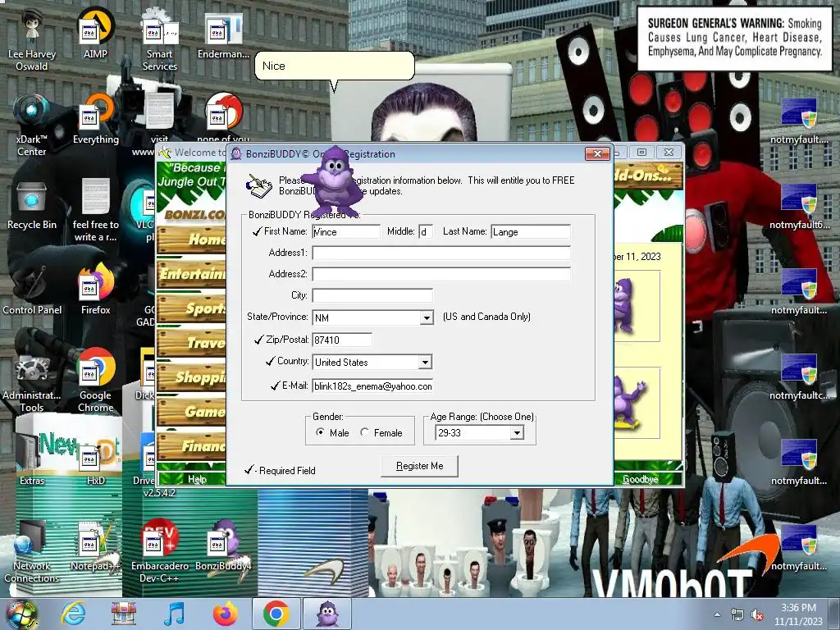The image size is (840, 630).
Task: Open the Country dropdown
Action: [x=425, y=362]
